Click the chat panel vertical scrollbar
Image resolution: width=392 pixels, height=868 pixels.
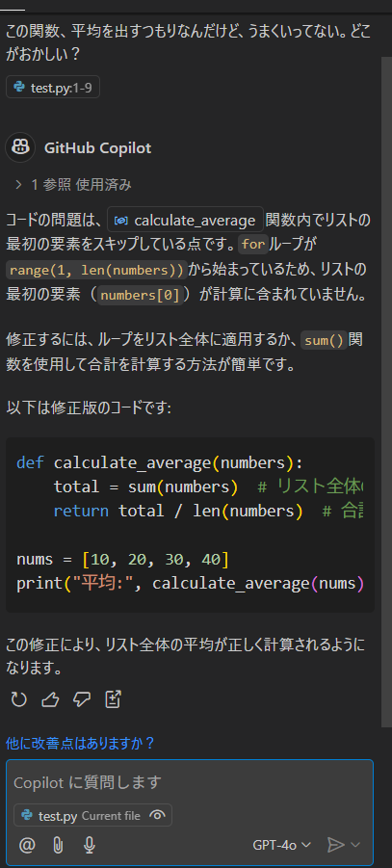386,391
